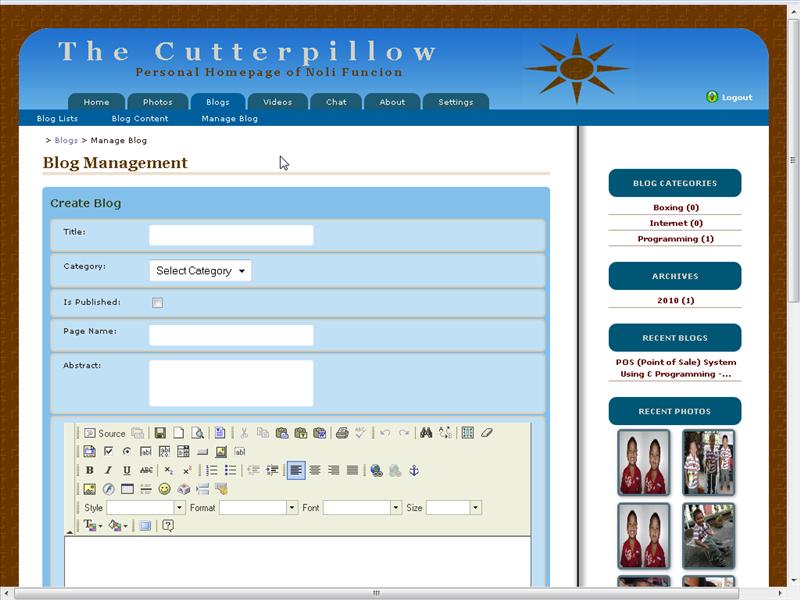The height and width of the screenshot is (600, 800).
Task: Toggle Superscript formatting
Action: point(187,470)
